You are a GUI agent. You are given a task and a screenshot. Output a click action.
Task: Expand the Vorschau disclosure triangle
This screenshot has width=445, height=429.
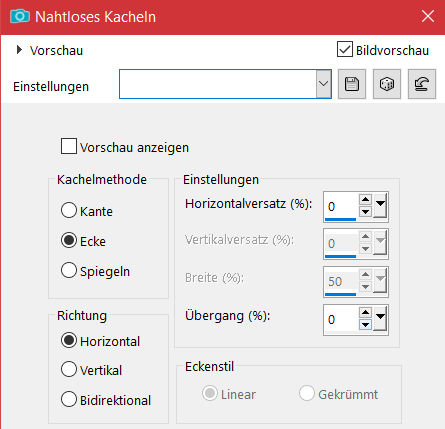pyautogui.click(x=19, y=50)
